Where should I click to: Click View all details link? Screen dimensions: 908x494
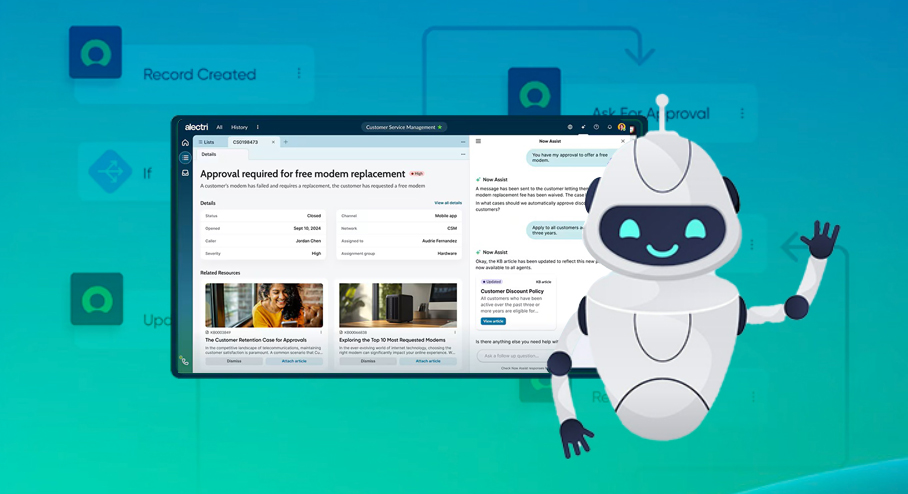(x=448, y=203)
